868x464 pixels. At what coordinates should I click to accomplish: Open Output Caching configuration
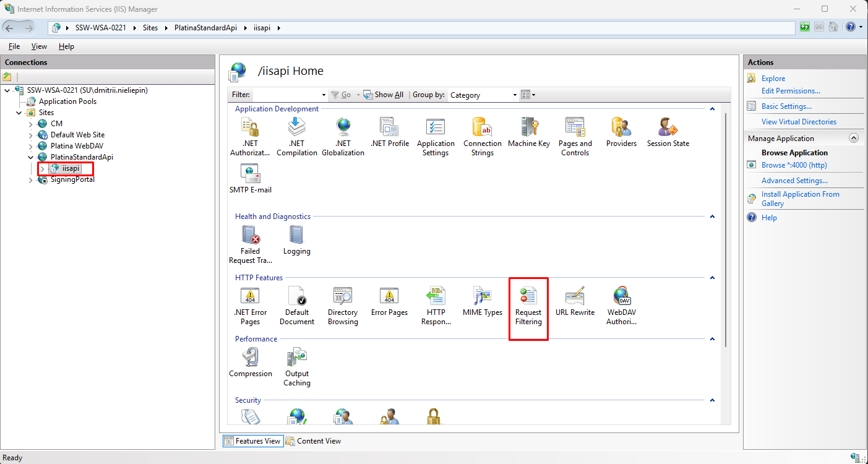(x=296, y=366)
